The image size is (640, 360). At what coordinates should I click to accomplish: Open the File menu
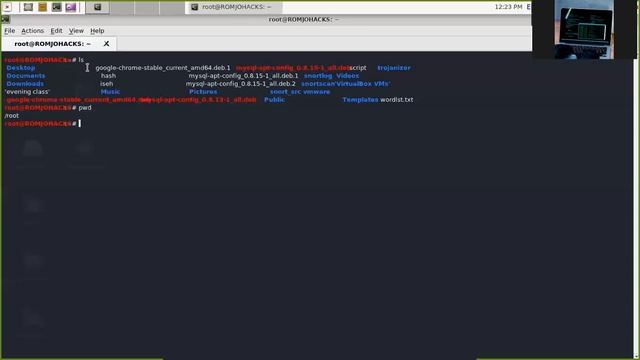coord(9,31)
